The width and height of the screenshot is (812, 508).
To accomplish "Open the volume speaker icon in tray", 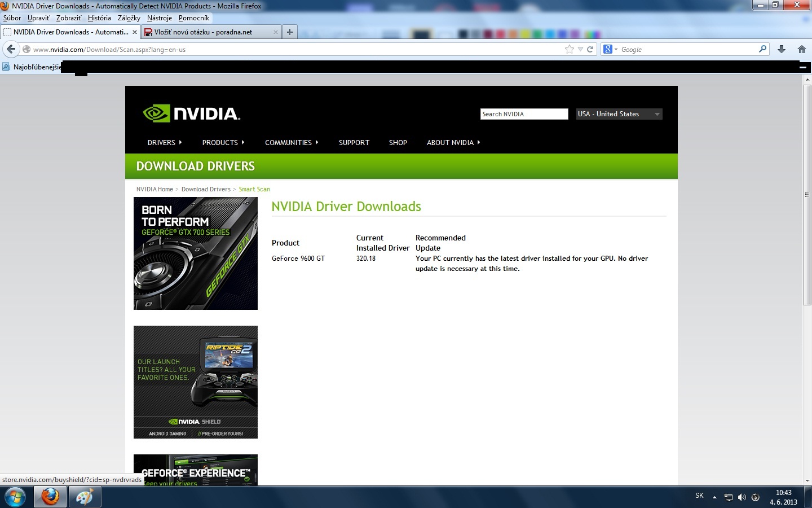I will [742, 497].
